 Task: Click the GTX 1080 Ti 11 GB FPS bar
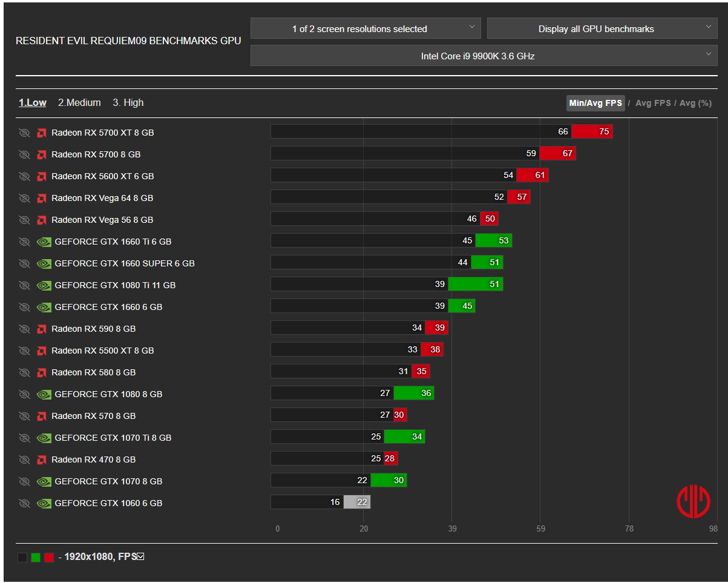[387, 285]
